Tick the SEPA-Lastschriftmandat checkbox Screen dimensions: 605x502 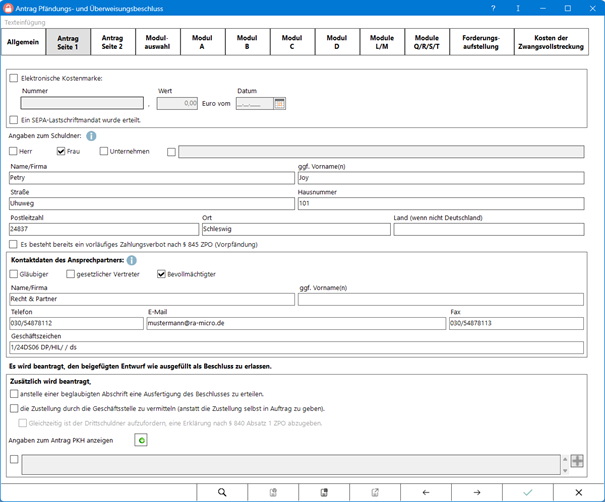pos(13,120)
